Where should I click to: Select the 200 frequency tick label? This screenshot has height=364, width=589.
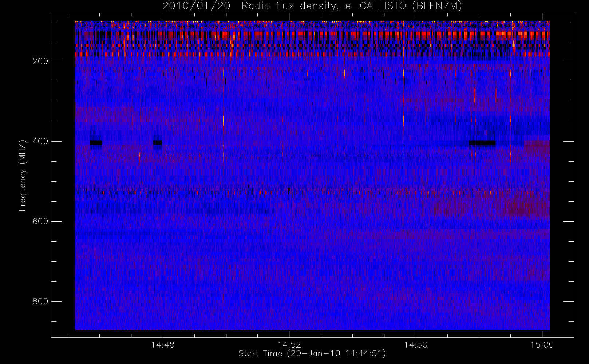40,61
